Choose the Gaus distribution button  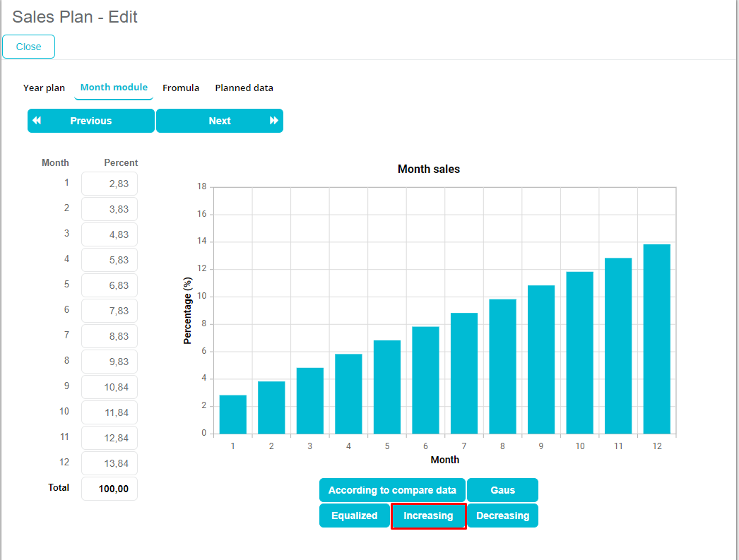click(x=502, y=490)
